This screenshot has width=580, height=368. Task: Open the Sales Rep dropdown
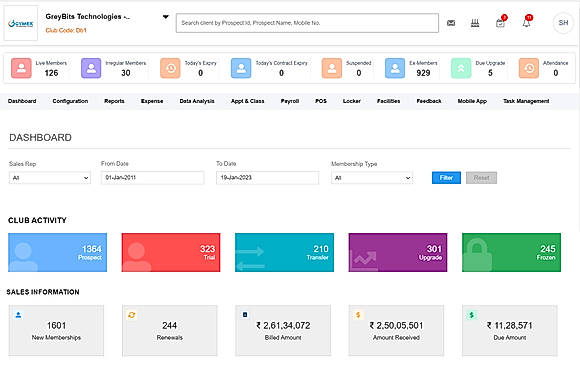(50, 178)
